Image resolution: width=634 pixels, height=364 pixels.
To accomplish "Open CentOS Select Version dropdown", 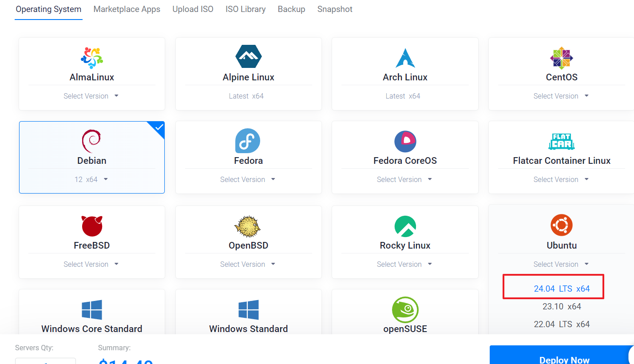I will (x=562, y=96).
